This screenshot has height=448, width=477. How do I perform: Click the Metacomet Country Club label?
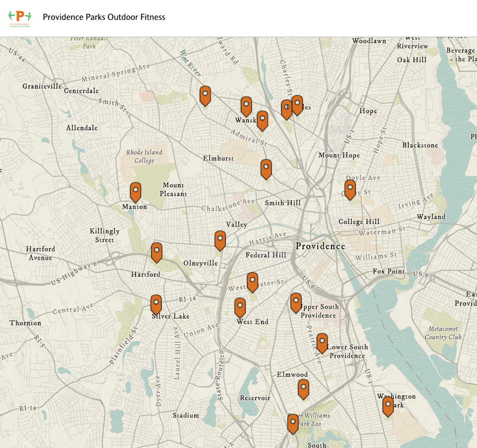pyautogui.click(x=443, y=333)
